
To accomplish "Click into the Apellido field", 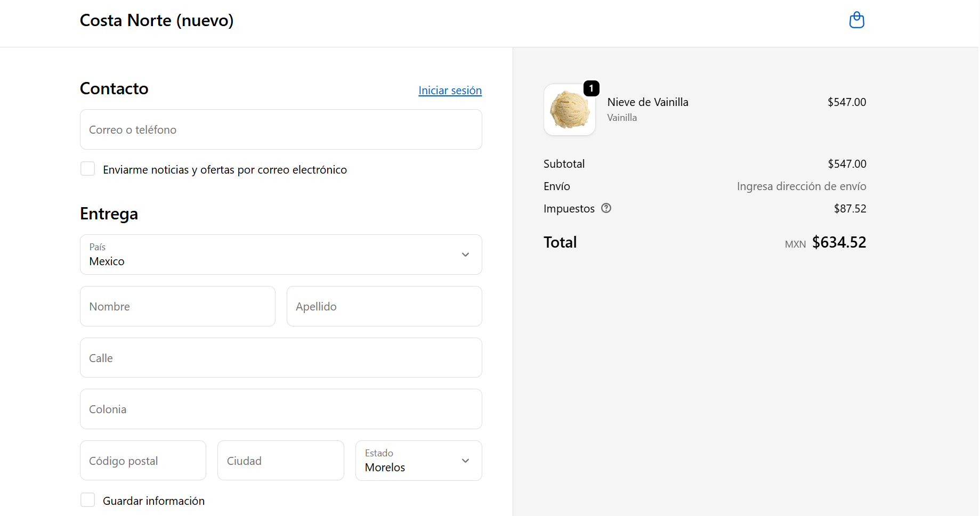I will click(x=384, y=306).
